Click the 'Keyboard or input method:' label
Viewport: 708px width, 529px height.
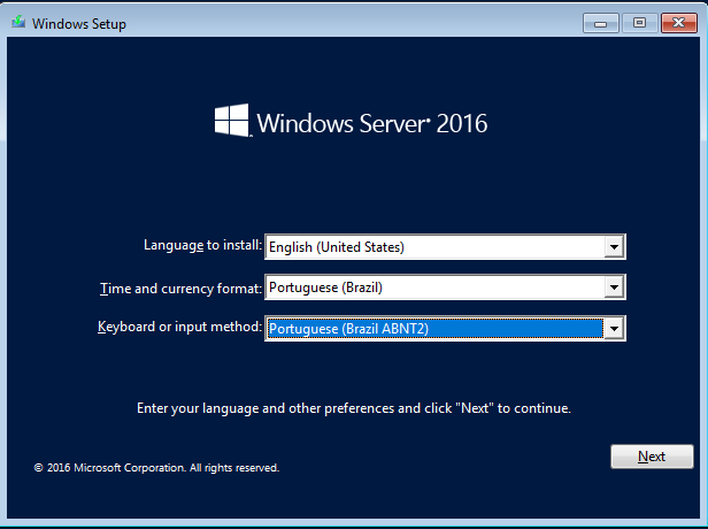pyautogui.click(x=180, y=326)
